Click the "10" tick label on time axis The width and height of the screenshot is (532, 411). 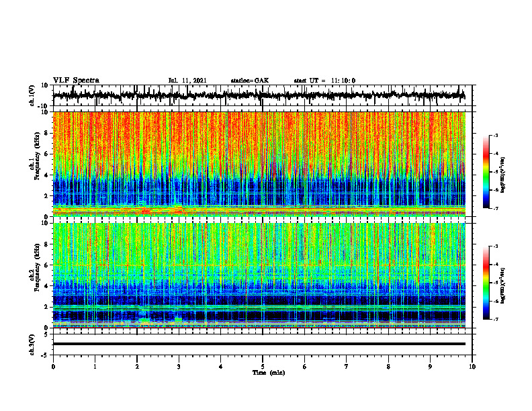tap(472, 367)
